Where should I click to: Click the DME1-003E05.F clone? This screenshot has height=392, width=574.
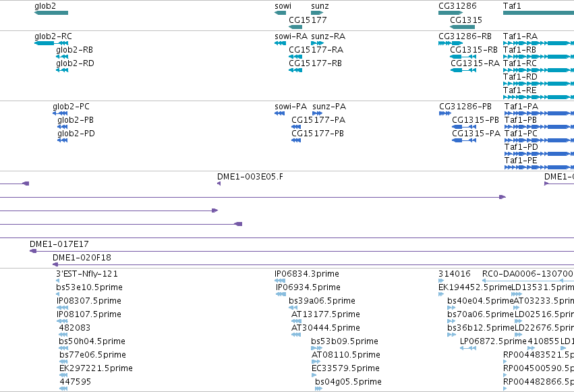coord(250,177)
